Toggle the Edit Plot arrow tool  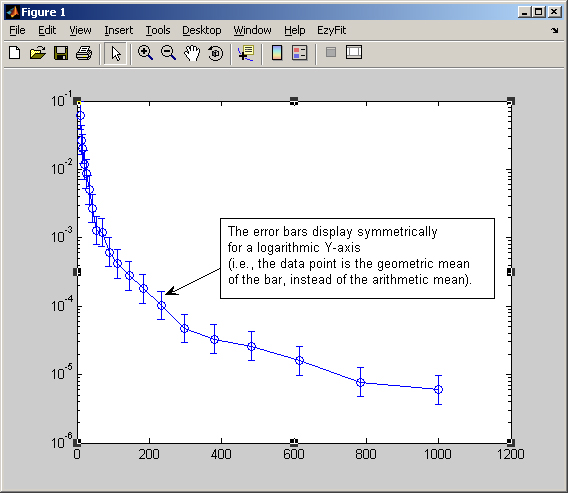coord(116,53)
